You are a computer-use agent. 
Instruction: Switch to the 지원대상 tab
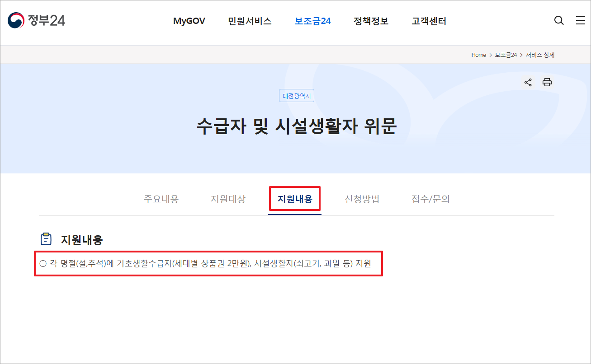point(228,198)
